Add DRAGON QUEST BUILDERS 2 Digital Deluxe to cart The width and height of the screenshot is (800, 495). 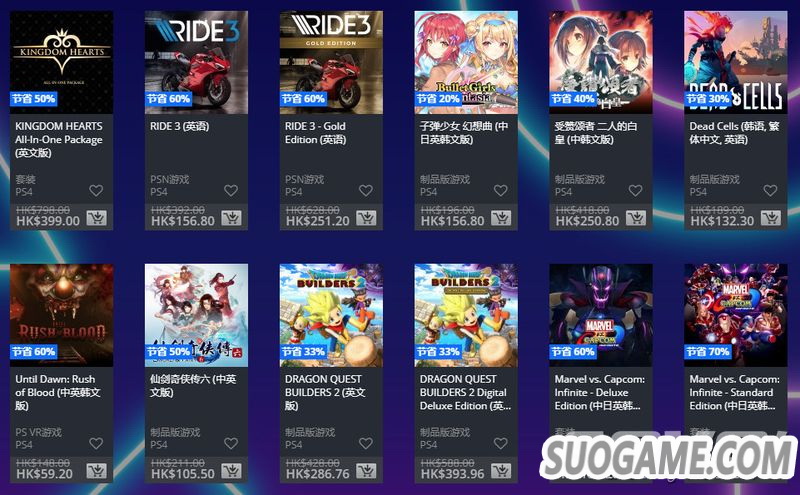(501, 471)
